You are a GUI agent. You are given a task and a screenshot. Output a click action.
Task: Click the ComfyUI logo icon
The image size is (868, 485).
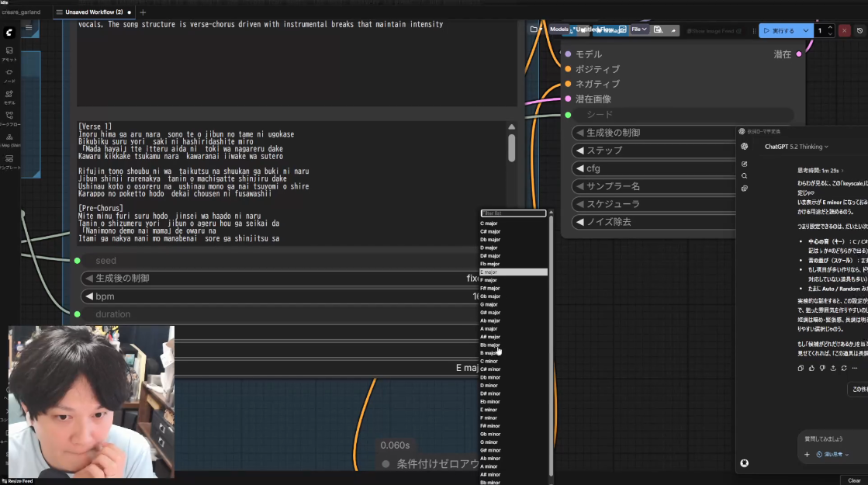[9, 33]
